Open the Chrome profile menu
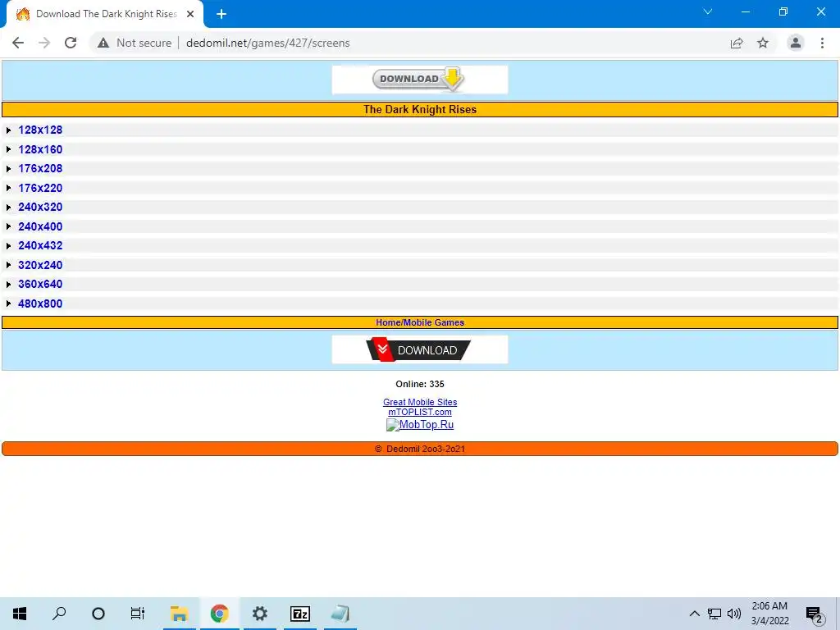Viewport: 840px width, 630px height. pyautogui.click(x=796, y=43)
